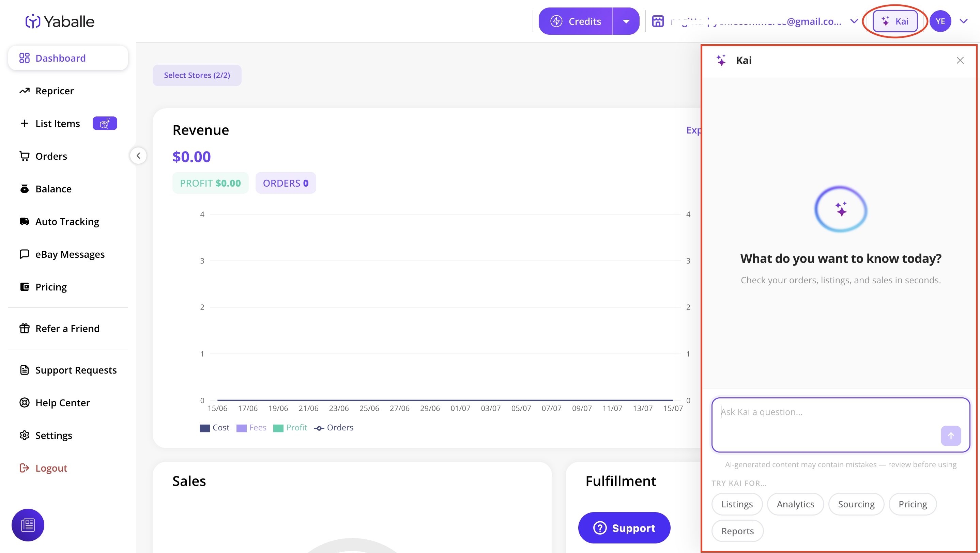The image size is (980, 553).
Task: Open Support Requests
Action: pos(76,370)
